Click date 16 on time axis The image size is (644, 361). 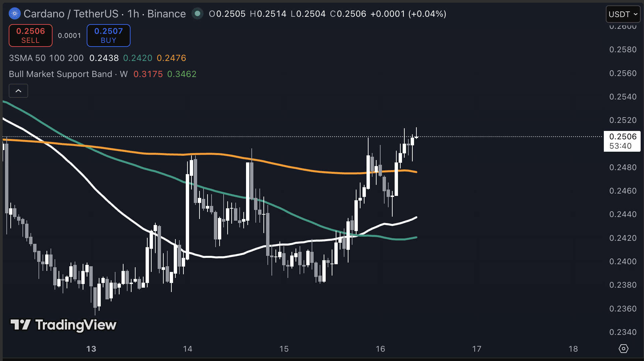tap(380, 349)
